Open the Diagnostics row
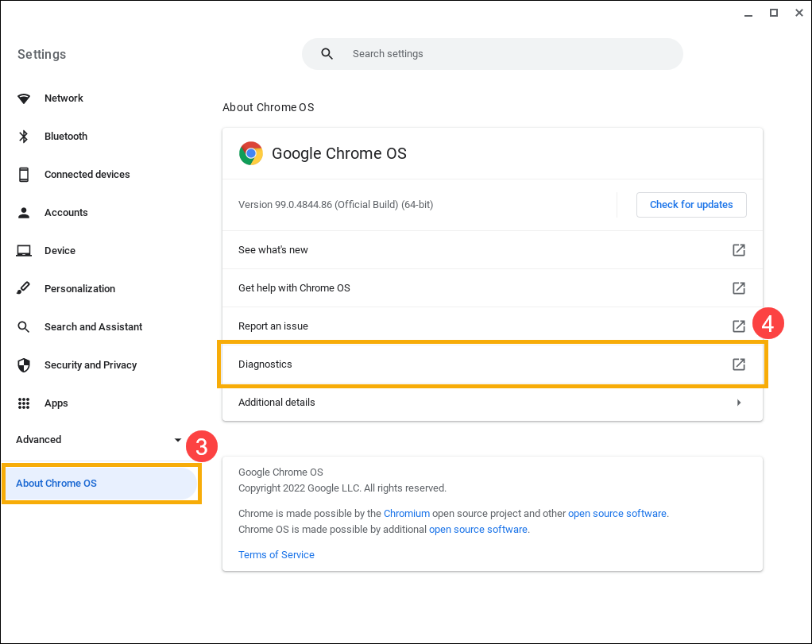This screenshot has height=644, width=812. pyautogui.click(x=493, y=364)
